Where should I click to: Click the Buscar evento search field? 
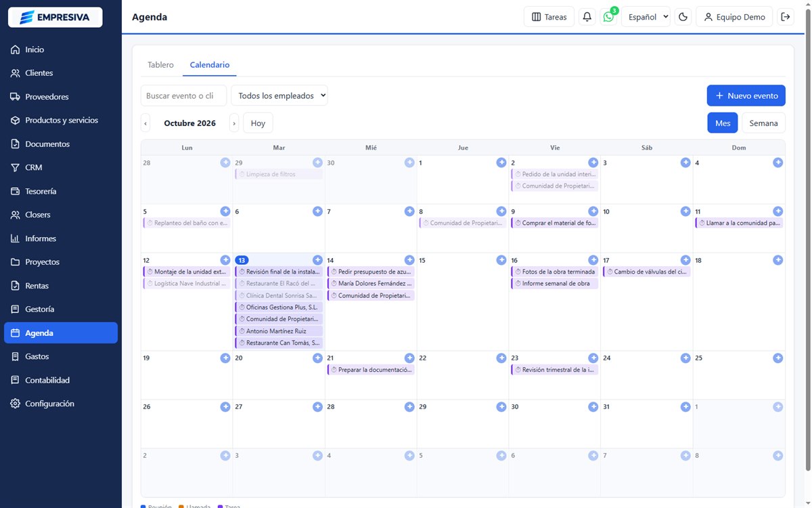[183, 96]
